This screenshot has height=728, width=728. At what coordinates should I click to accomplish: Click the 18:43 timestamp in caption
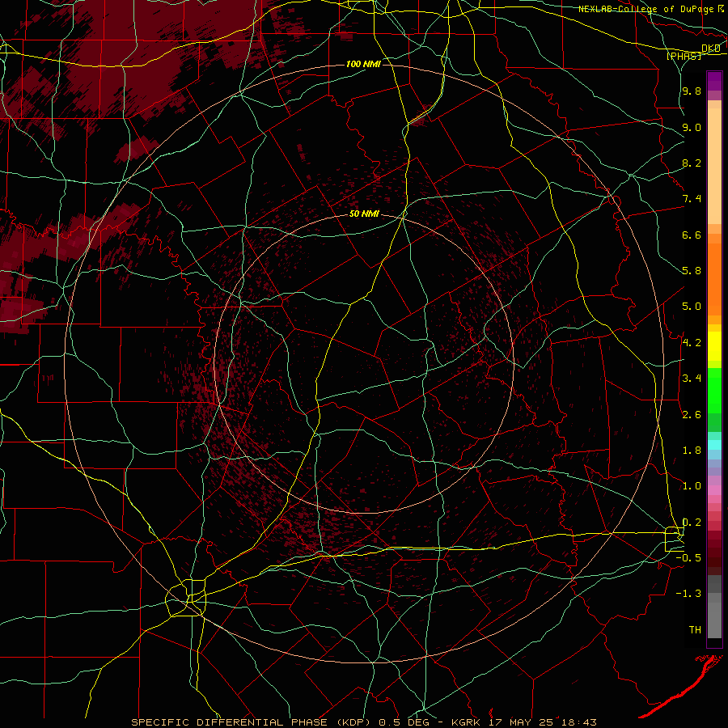[578, 722]
